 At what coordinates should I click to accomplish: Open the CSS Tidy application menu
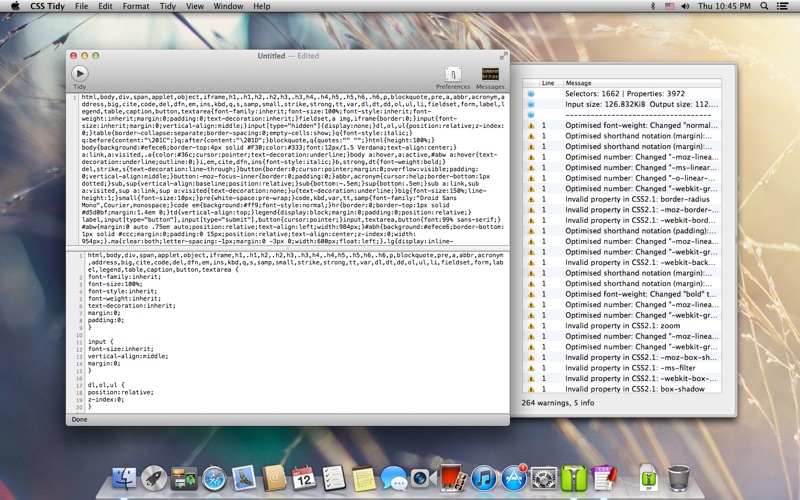47,6
